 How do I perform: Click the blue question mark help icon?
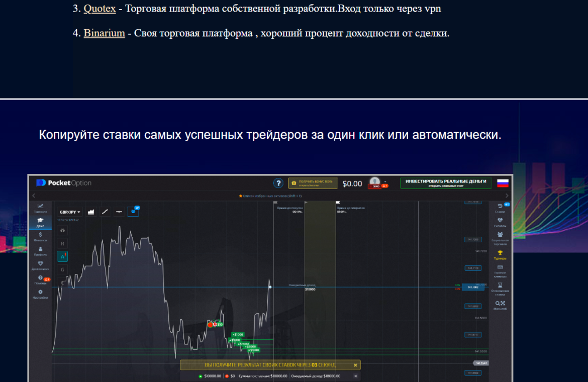(278, 183)
